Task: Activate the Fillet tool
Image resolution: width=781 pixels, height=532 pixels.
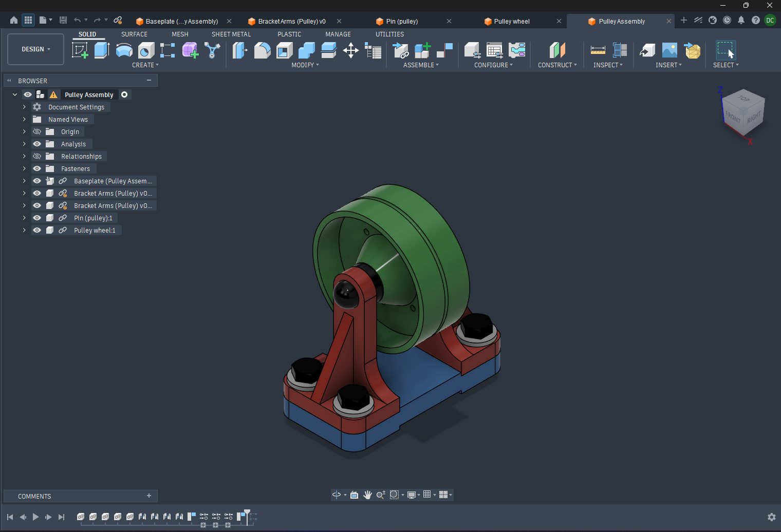Action: click(263, 50)
